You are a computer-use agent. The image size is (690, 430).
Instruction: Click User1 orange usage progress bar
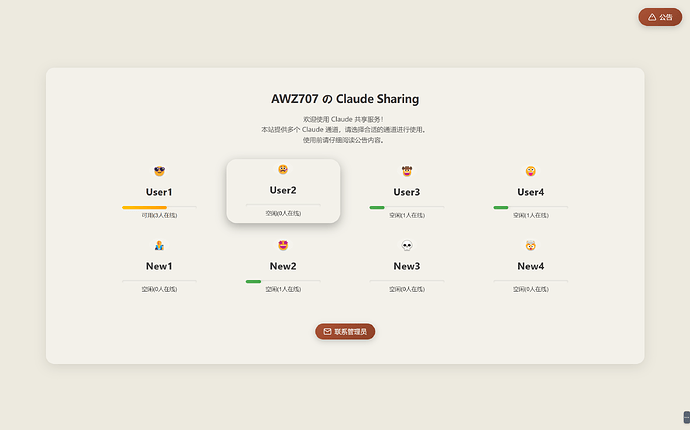pyautogui.click(x=144, y=207)
